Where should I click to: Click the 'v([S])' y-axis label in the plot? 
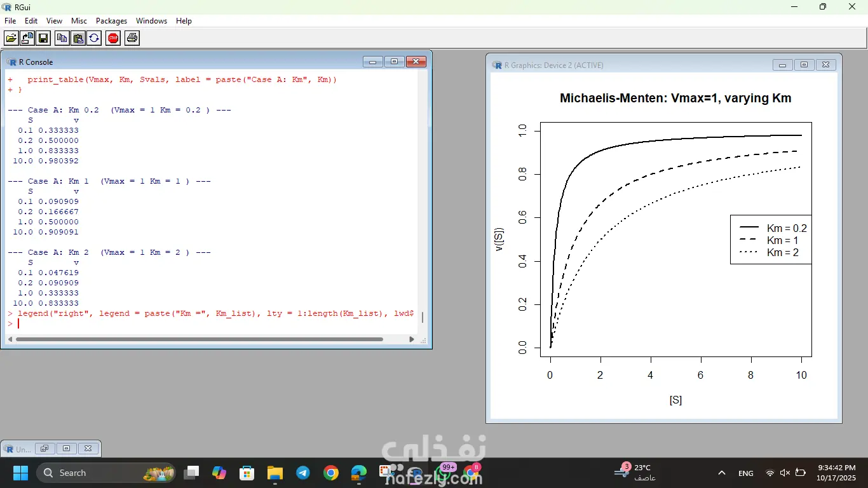point(499,238)
